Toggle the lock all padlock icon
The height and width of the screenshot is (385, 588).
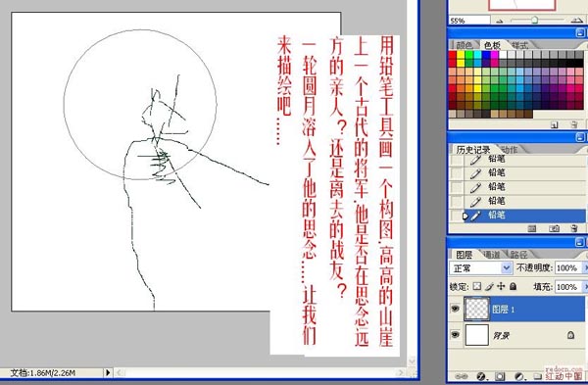[513, 286]
